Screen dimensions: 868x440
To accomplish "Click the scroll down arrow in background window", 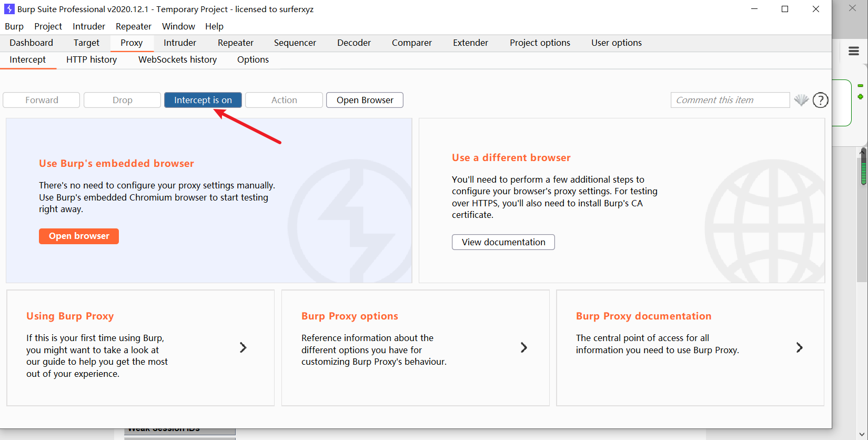I will tap(862, 435).
